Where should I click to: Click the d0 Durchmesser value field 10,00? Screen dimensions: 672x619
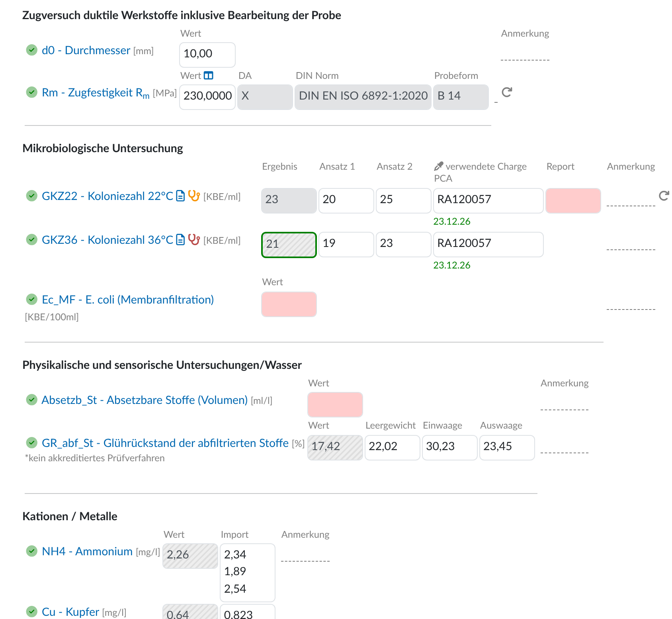207,55
